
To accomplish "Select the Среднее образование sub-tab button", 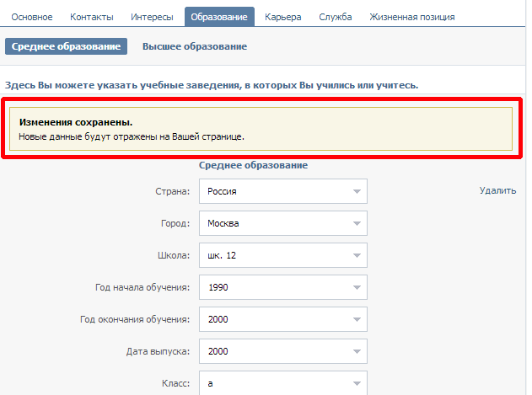I will [66, 46].
